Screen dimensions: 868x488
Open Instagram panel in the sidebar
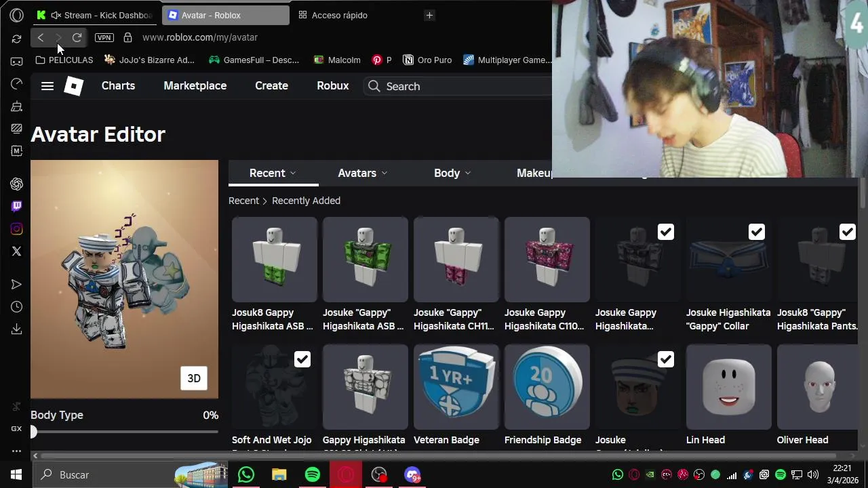pos(17,229)
